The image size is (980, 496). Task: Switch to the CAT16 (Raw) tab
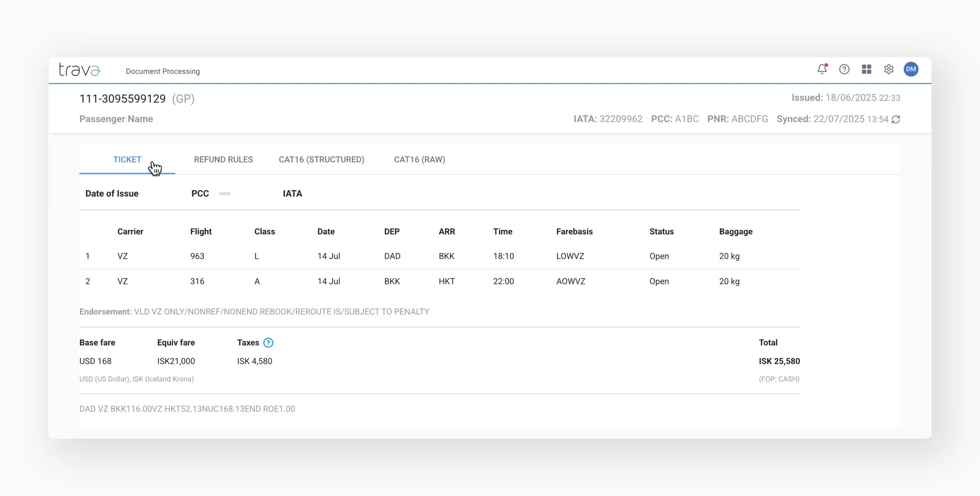419,159
